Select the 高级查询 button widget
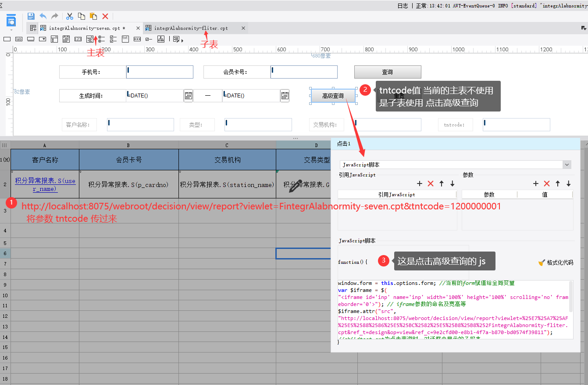 tap(333, 96)
